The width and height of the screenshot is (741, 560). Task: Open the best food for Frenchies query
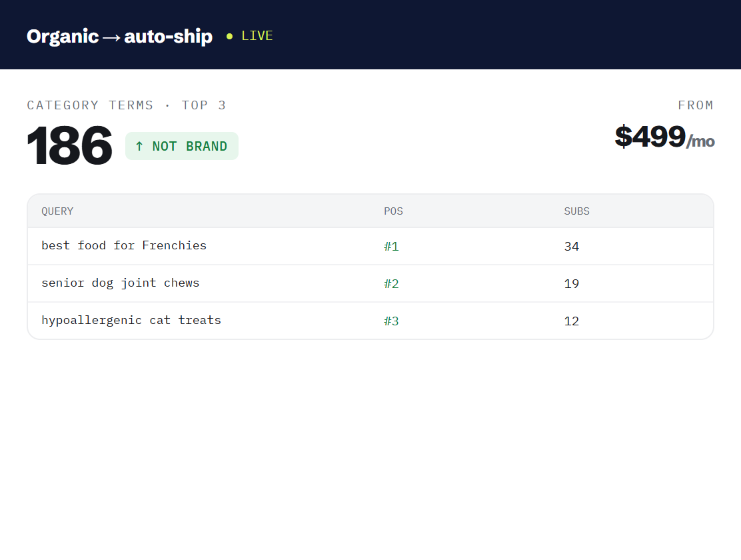point(124,245)
